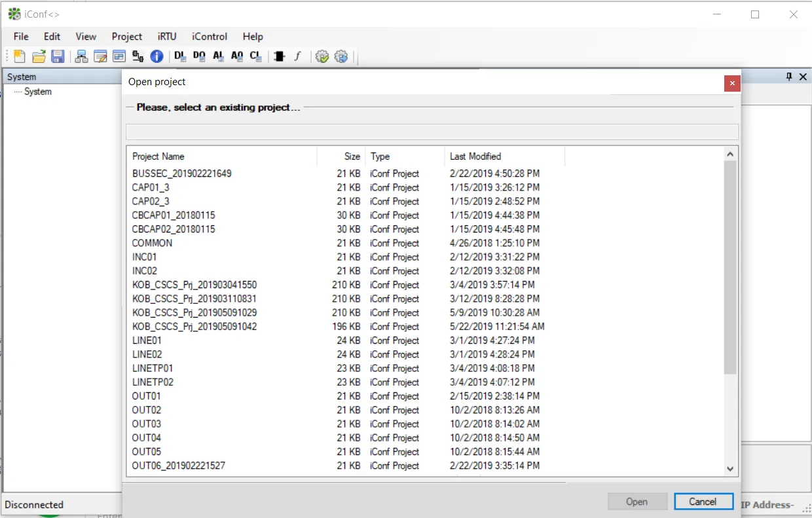
Task: Select project OUT06_201902221527
Action: 179,466
